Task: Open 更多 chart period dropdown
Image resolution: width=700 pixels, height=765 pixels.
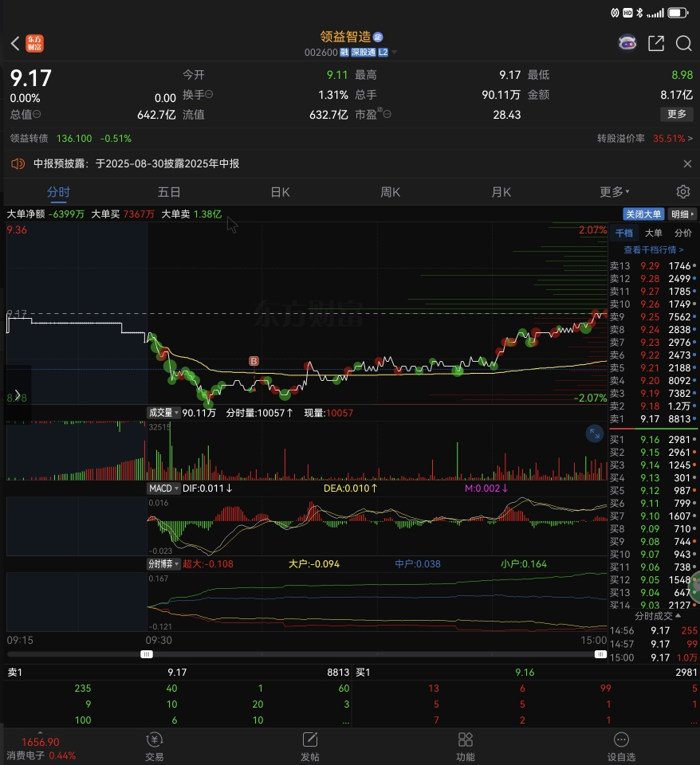Action: click(x=614, y=192)
